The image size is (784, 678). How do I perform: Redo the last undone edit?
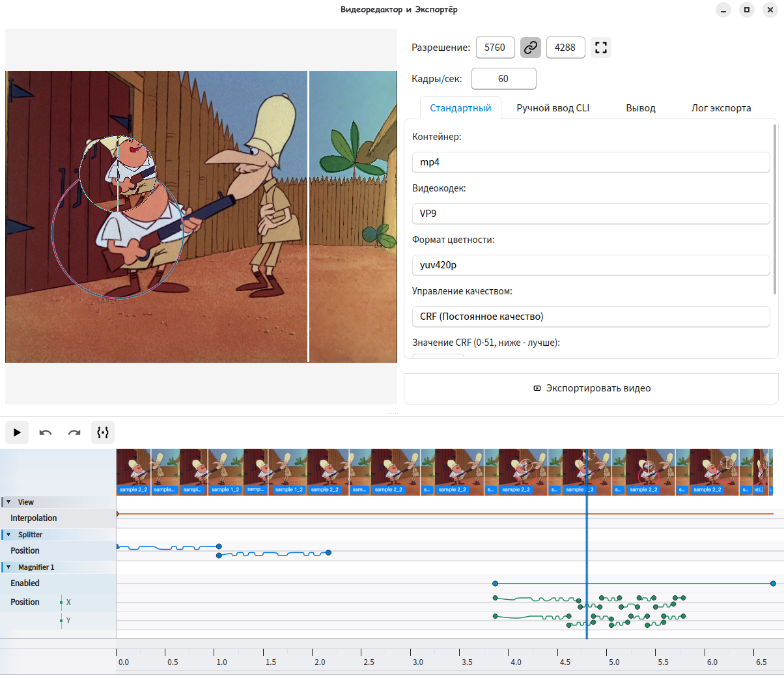[74, 432]
